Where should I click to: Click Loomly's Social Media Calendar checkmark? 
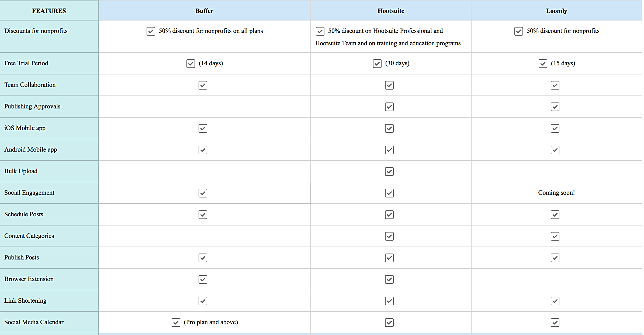[555, 323]
